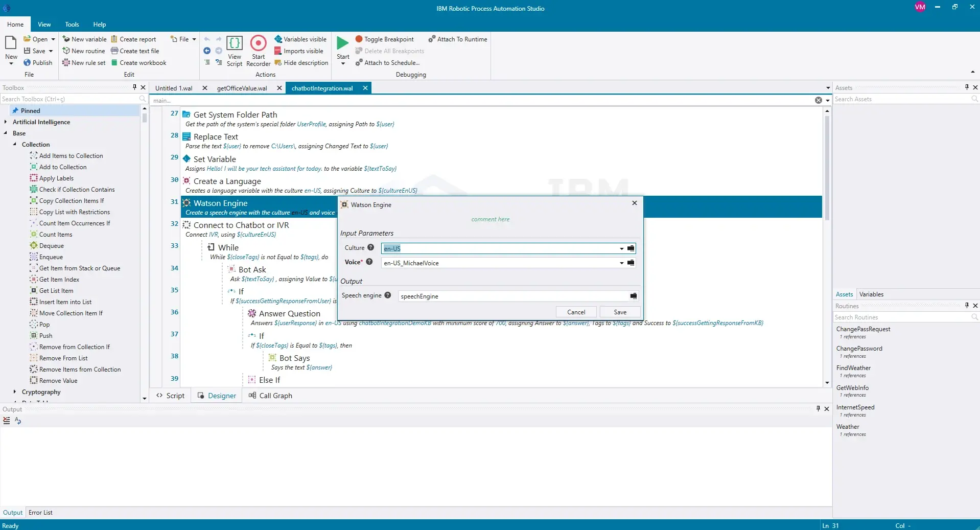This screenshot has width=980, height=530.
Task: Toggle Hide description option
Action: pos(301,62)
